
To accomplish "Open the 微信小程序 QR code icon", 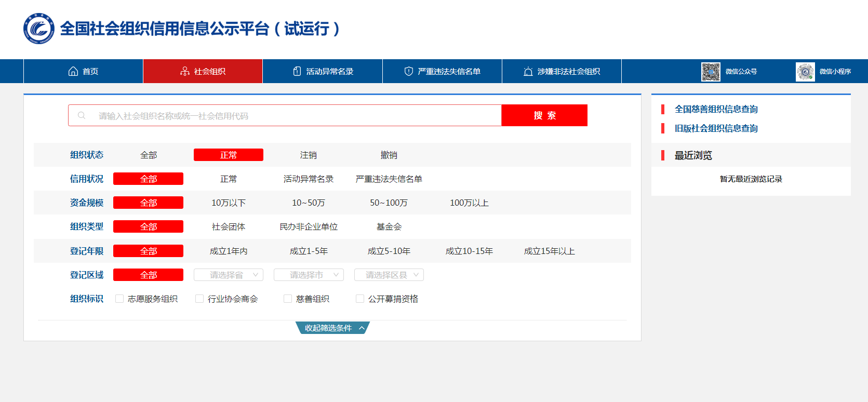I will click(805, 72).
